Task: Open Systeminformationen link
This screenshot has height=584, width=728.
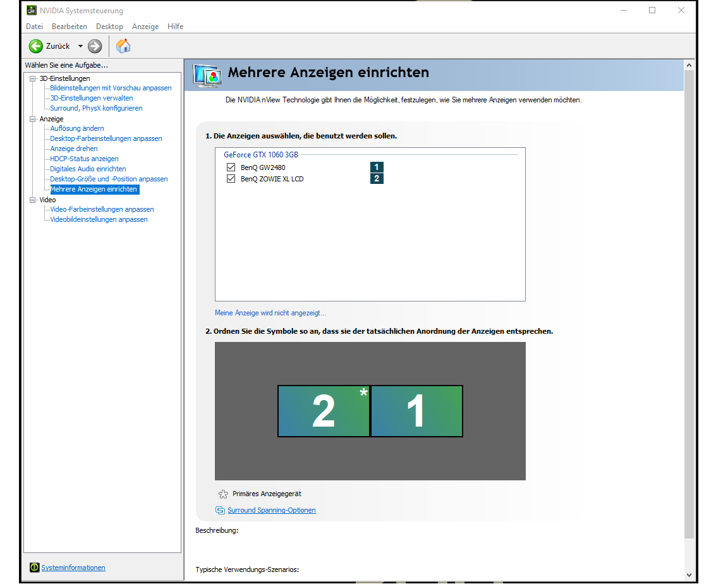Action: pos(73,568)
